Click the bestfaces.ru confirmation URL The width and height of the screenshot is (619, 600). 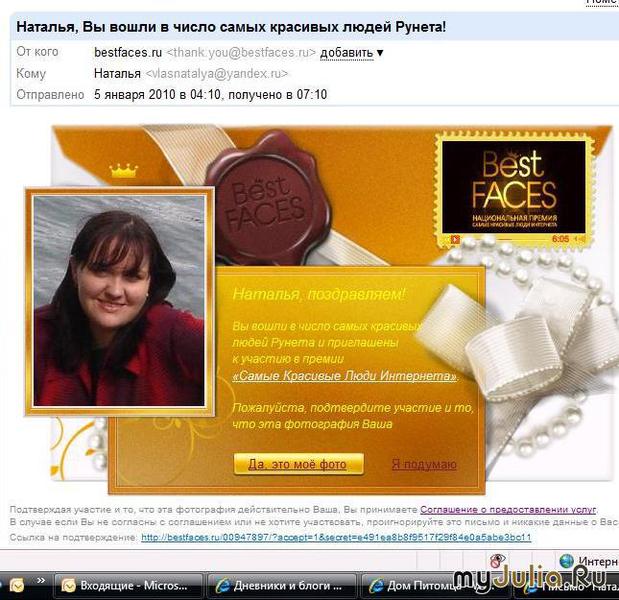pyautogui.click(x=336, y=537)
